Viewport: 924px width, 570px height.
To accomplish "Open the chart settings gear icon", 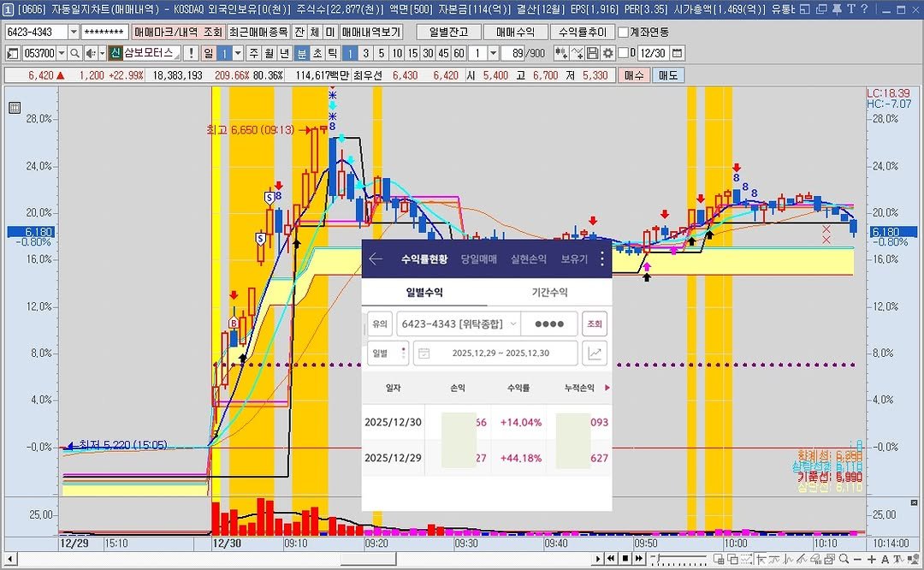I will pyautogui.click(x=608, y=53).
